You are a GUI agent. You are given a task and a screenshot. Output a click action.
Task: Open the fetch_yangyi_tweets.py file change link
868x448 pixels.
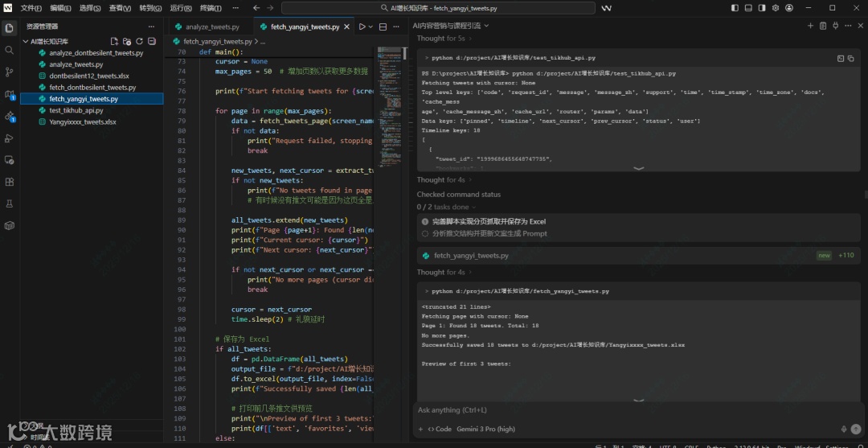click(x=471, y=256)
